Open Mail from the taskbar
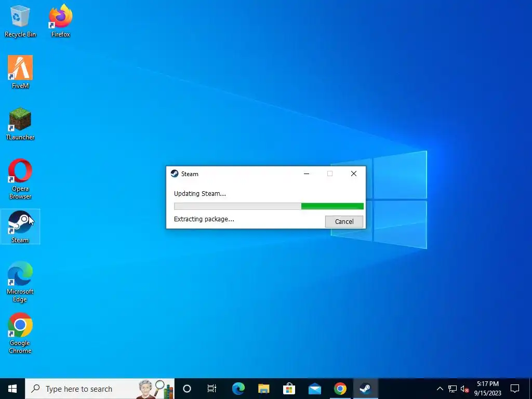532x399 pixels. pos(314,389)
